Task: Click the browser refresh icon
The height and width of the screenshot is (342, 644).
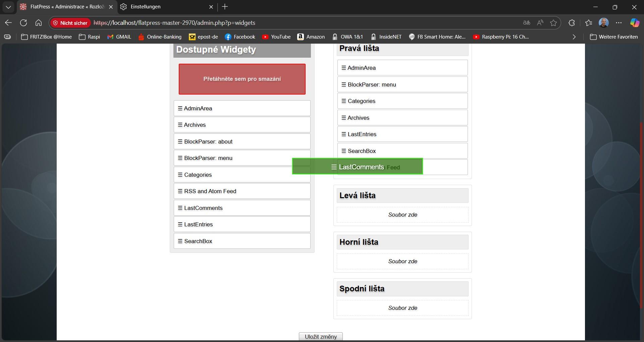Action: point(23,23)
